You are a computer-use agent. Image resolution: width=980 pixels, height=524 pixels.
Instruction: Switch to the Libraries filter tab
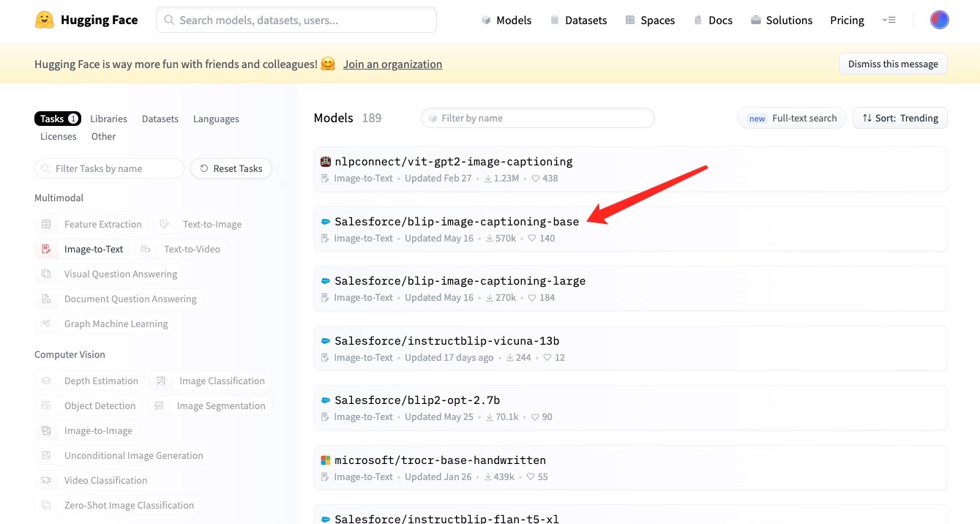[x=108, y=119]
